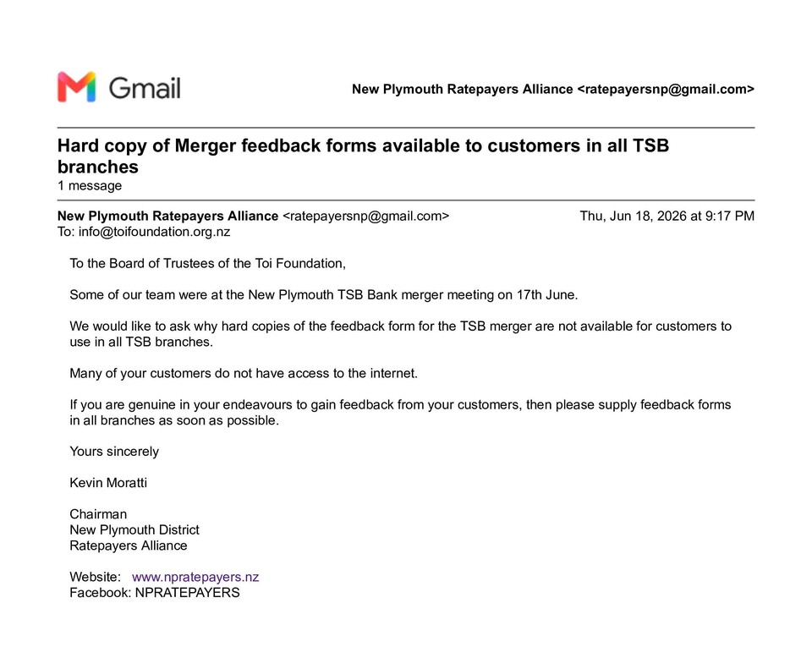The height and width of the screenshot is (669, 812).
Task: Click the "1 message" count label
Action: coord(90,185)
